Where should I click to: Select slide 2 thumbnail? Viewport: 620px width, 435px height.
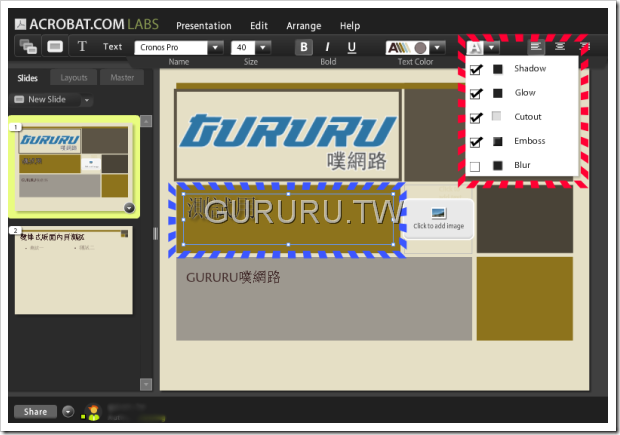pyautogui.click(x=74, y=270)
